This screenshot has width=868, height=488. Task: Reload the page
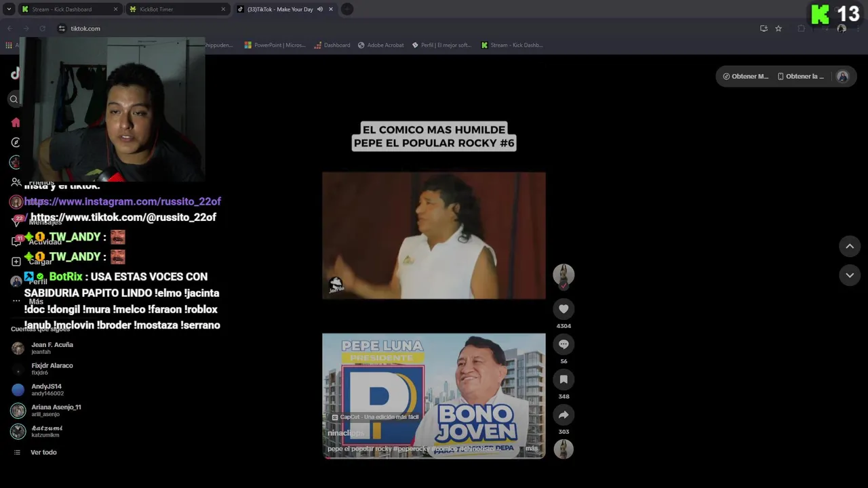pyautogui.click(x=42, y=28)
